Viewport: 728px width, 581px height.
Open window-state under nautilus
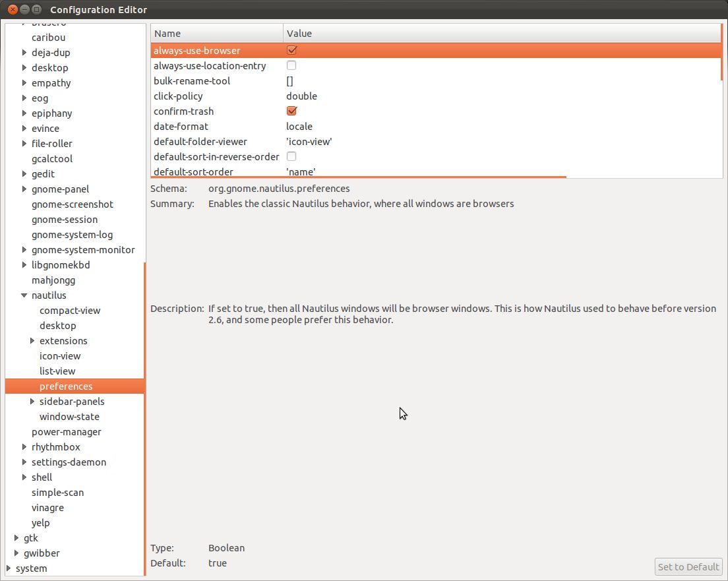point(69,417)
